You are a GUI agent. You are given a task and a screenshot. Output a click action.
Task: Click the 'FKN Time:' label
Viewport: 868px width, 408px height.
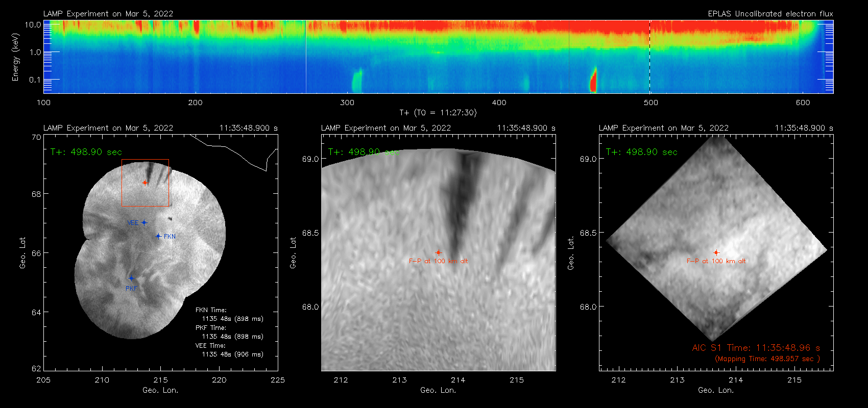tap(211, 310)
